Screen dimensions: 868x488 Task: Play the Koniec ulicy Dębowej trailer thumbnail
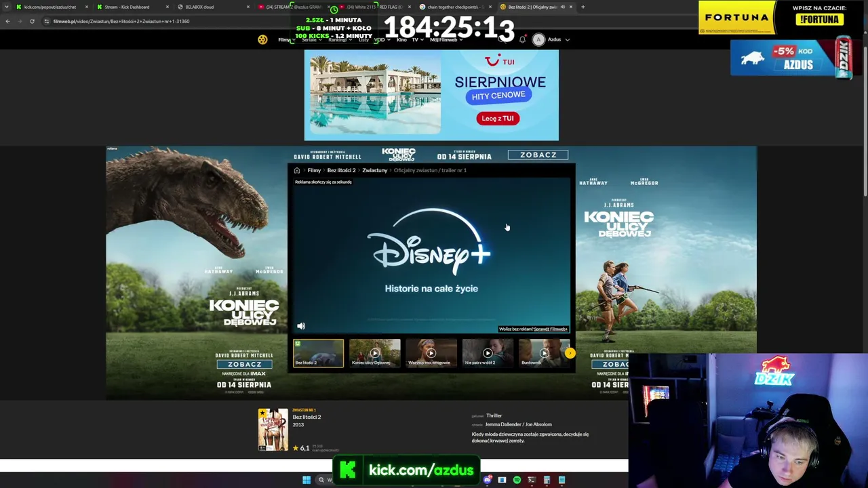pyautogui.click(x=374, y=353)
